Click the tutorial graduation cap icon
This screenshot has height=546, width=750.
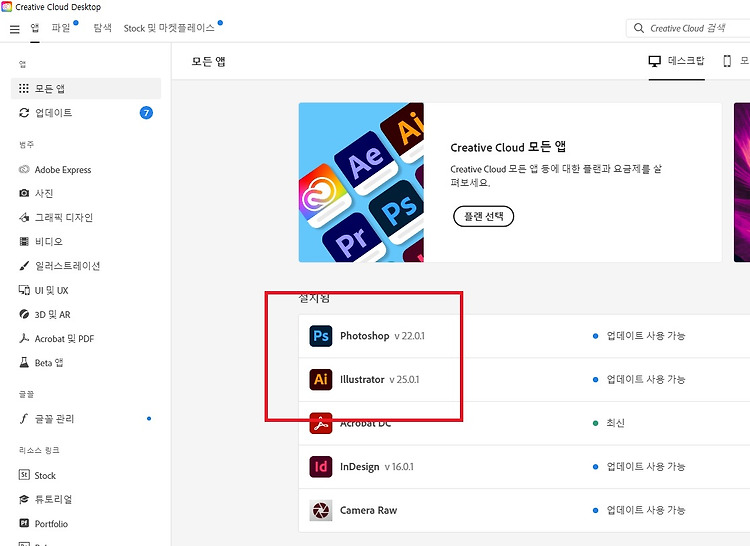[x=24, y=499]
